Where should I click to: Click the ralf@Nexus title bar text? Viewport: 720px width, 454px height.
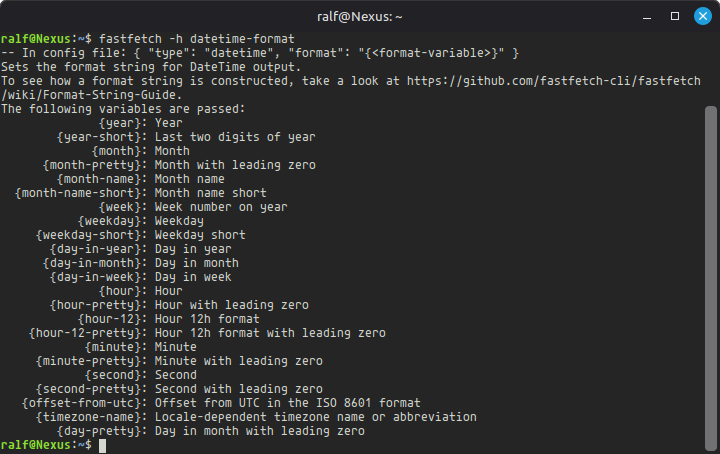(360, 17)
